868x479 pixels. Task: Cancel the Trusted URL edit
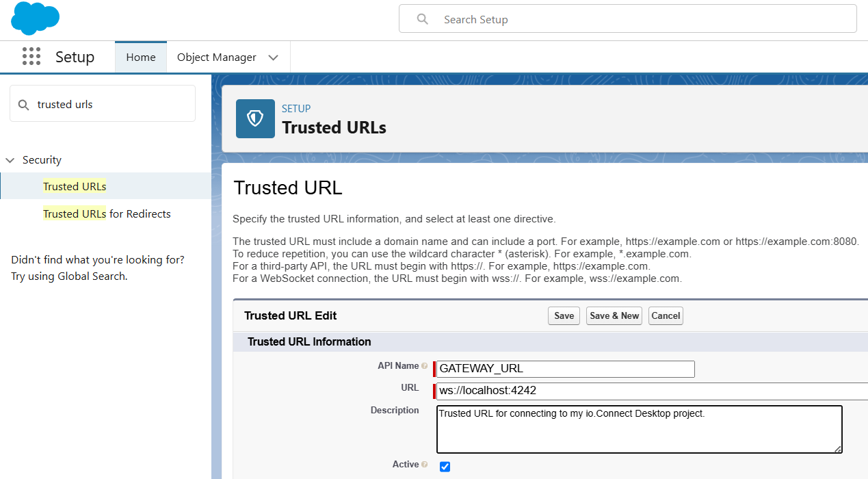(x=666, y=315)
